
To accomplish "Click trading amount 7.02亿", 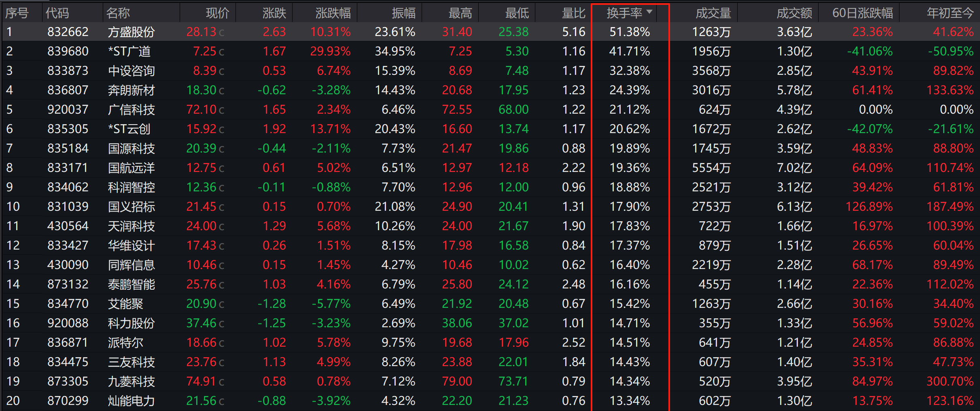I will pyautogui.click(x=794, y=168).
